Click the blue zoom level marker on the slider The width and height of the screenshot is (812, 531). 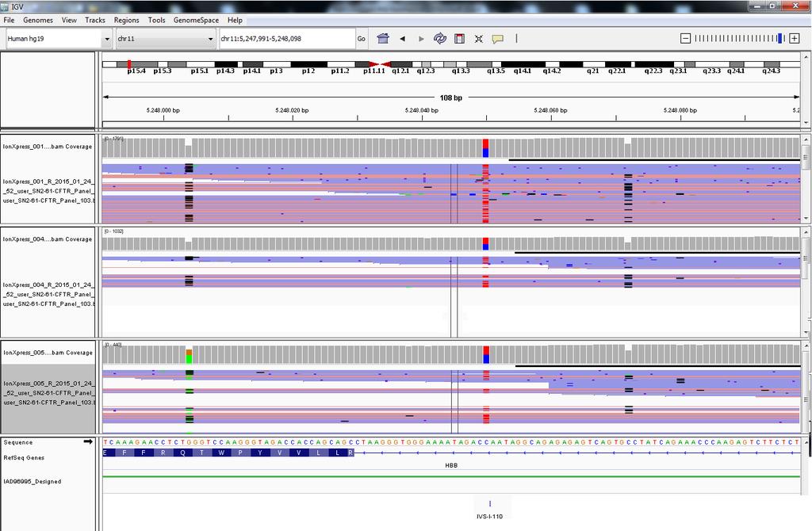[x=780, y=38]
